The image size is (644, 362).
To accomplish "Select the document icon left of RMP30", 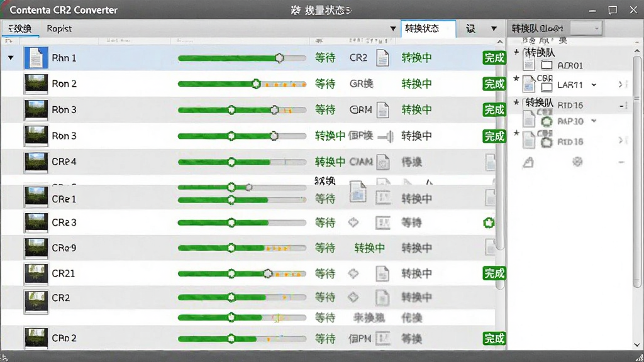I will [x=529, y=119].
